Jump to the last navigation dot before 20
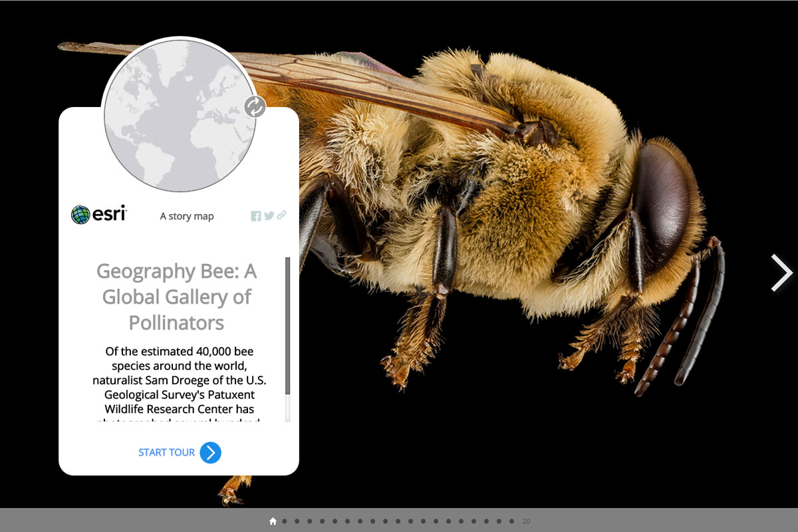 click(511, 521)
